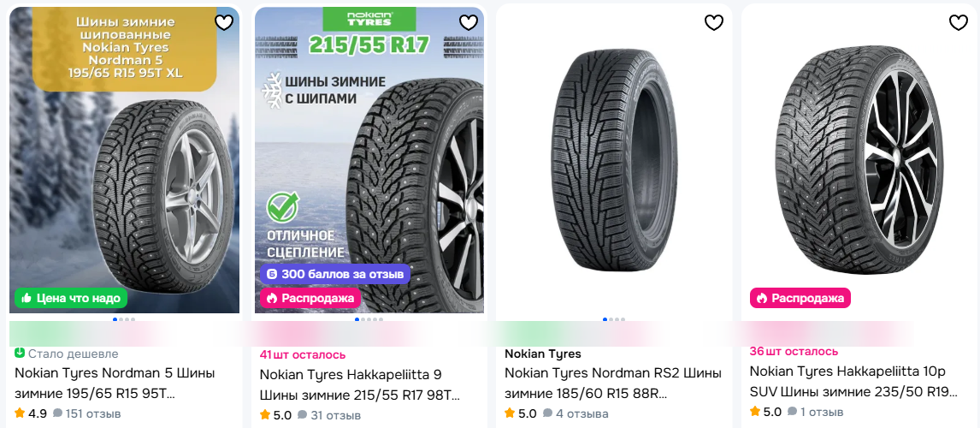
Task: Click the star rating 4.9 icon
Action: (x=20, y=413)
